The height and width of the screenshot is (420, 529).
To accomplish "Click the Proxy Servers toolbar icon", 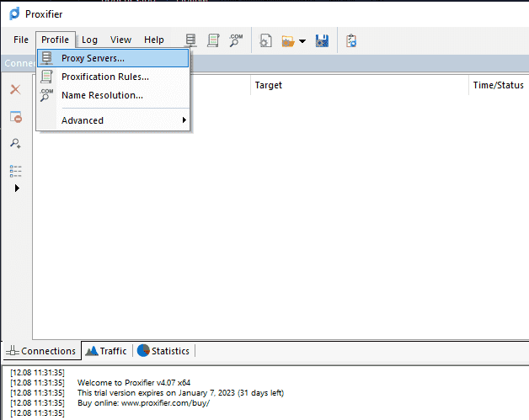I will pos(191,40).
